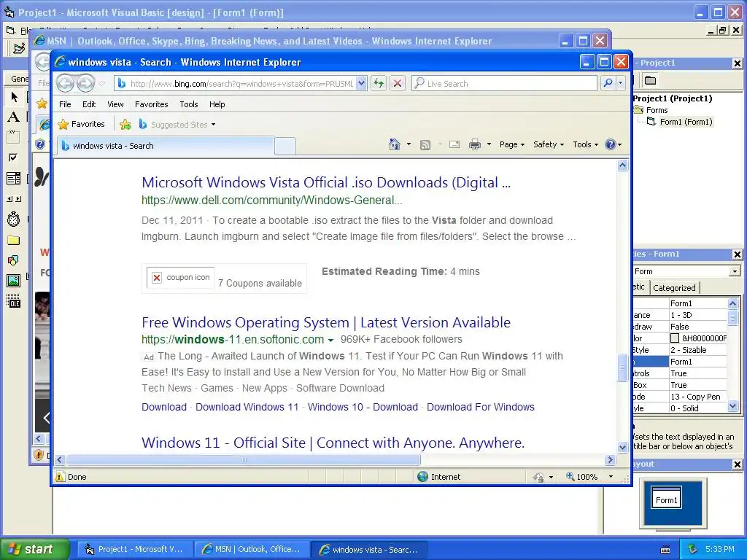Open Microsoft Windows Vista Official .iso Downloads link
This screenshot has height=560, width=747.
click(326, 182)
